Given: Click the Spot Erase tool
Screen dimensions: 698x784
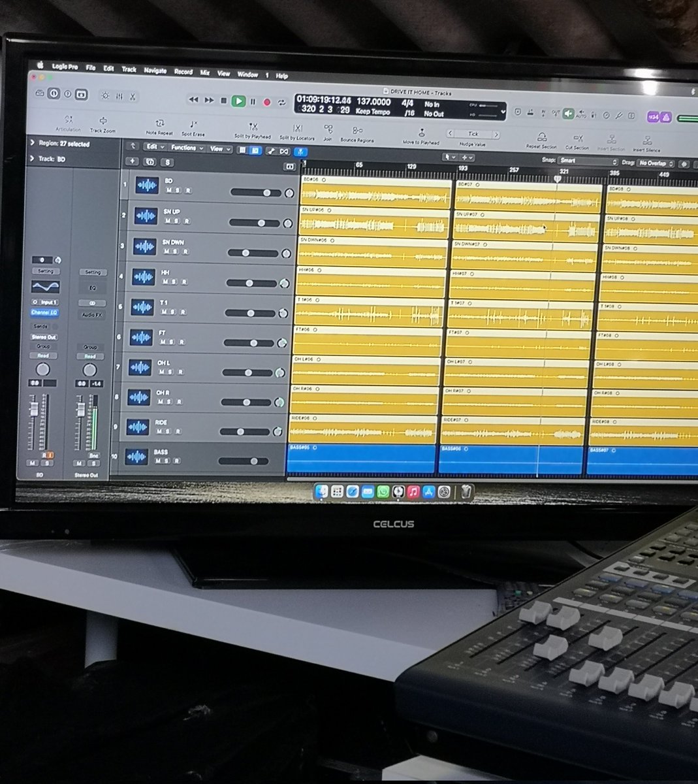Looking at the screenshot, I should point(193,128).
